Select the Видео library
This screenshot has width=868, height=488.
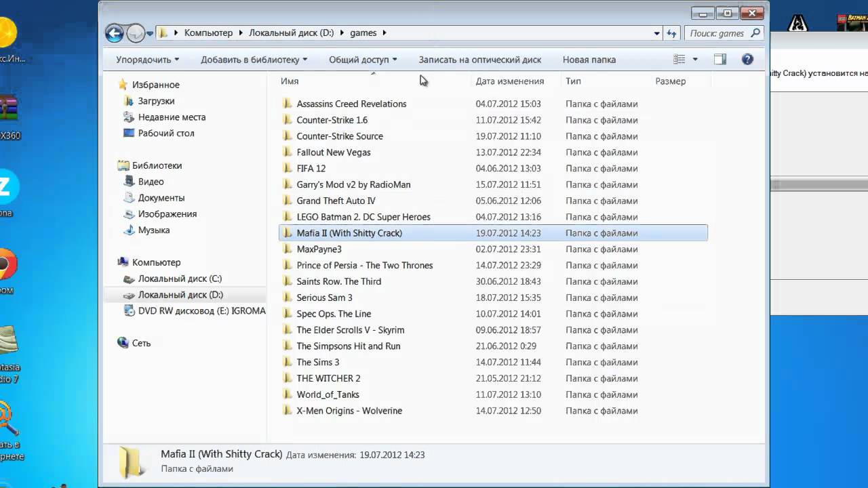coord(151,182)
